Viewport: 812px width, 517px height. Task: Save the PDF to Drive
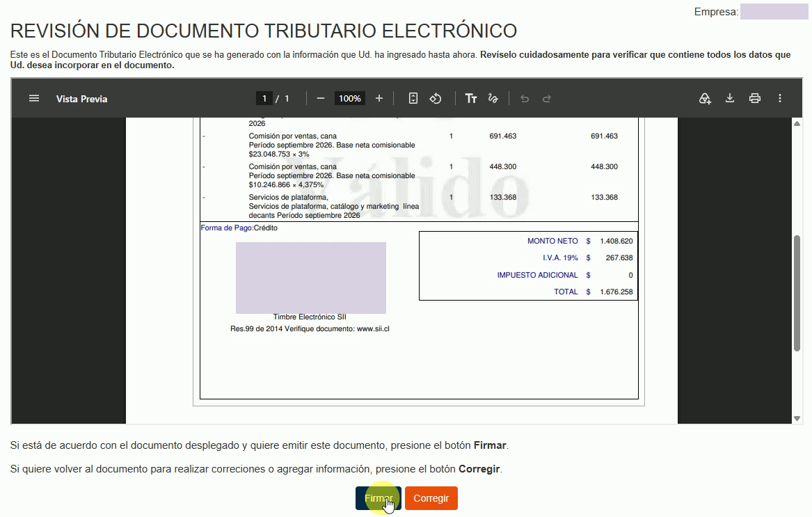(705, 98)
